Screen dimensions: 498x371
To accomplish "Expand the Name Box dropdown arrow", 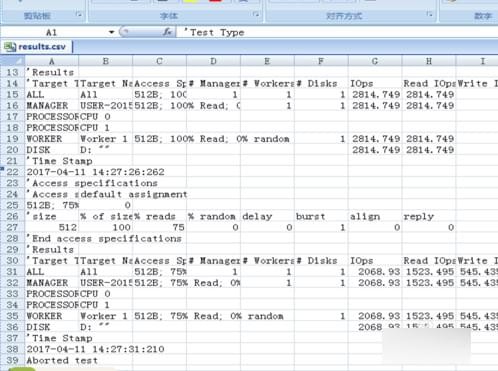I will [111, 32].
